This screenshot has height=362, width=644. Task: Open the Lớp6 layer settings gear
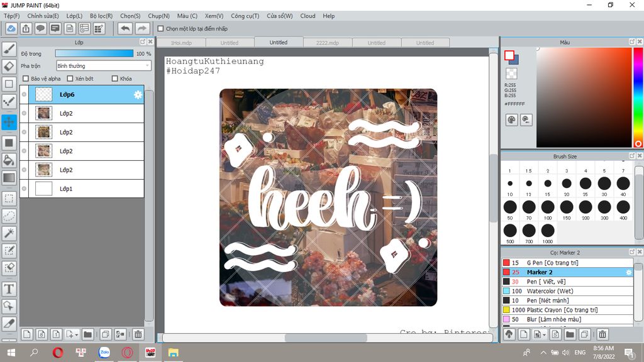138,95
